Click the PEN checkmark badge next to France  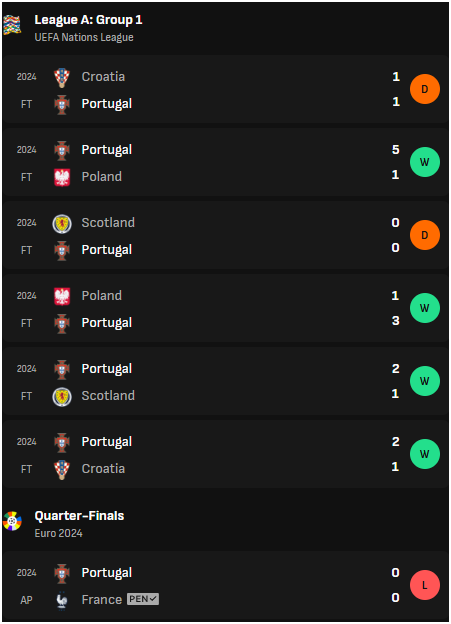pyautogui.click(x=143, y=599)
